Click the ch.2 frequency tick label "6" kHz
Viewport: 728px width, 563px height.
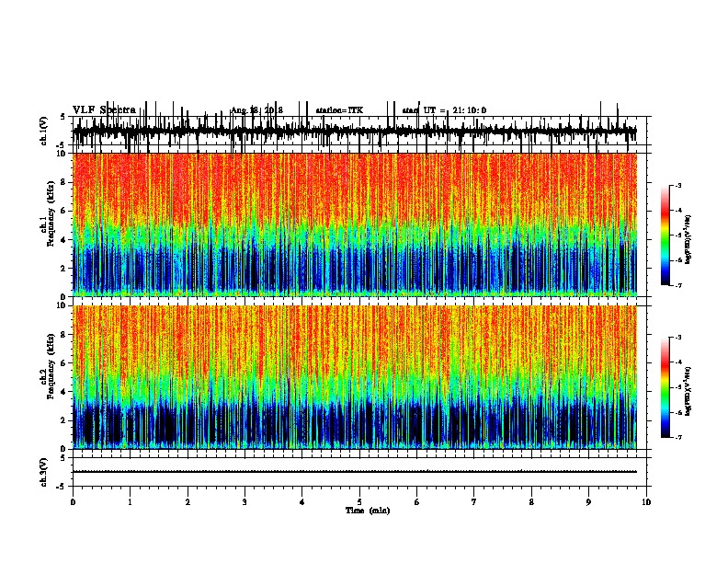64,363
